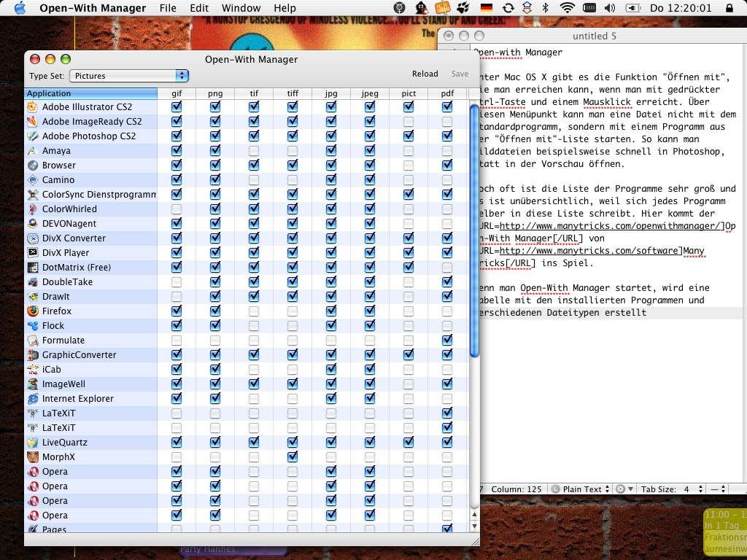Image resolution: width=747 pixels, height=560 pixels.
Task: Uncheck jpeg for Firefox
Action: click(x=370, y=311)
